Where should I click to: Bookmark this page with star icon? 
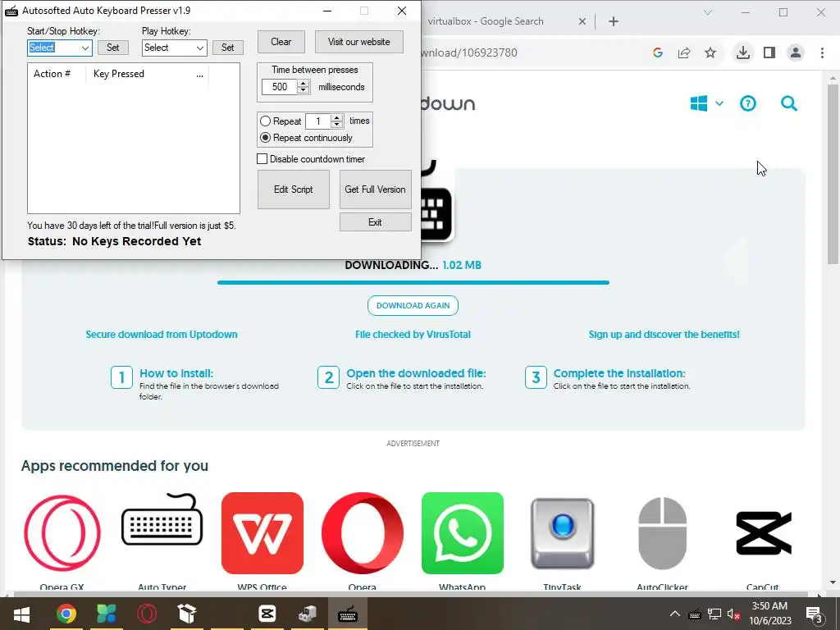(710, 52)
